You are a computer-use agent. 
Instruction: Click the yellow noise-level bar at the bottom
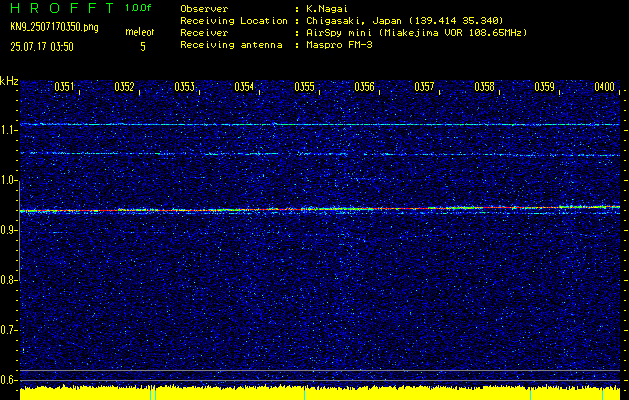[320, 393]
